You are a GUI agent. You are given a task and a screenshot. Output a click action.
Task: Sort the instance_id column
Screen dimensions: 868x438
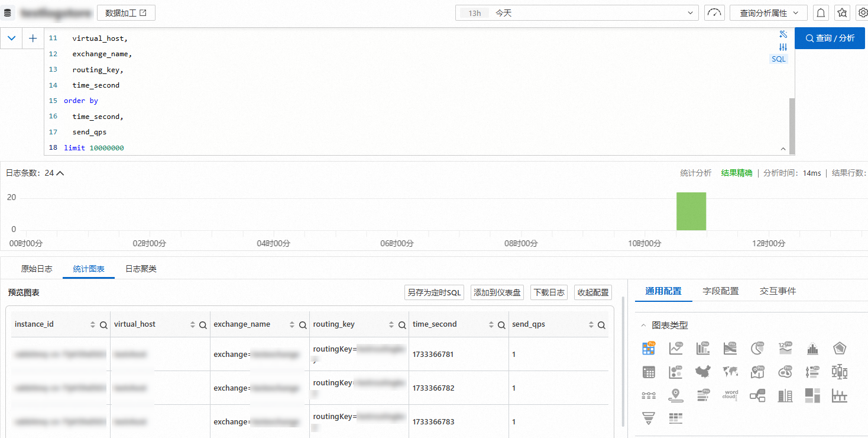(x=92, y=325)
